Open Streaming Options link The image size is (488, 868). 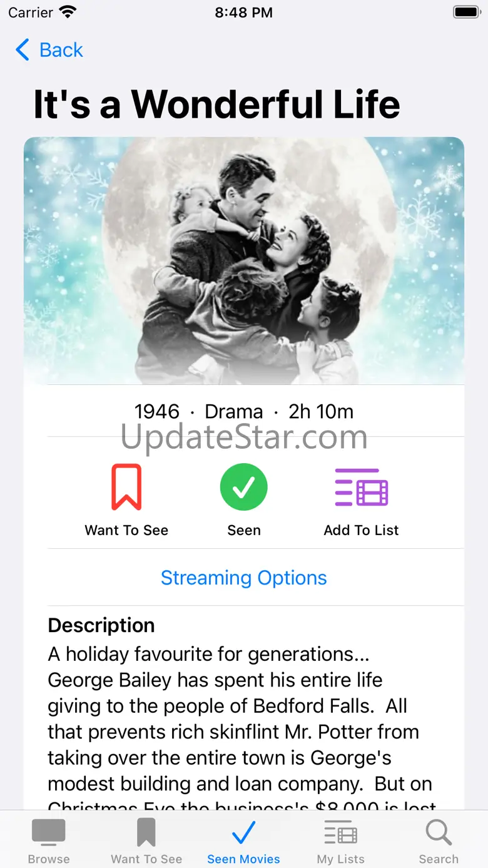243,578
